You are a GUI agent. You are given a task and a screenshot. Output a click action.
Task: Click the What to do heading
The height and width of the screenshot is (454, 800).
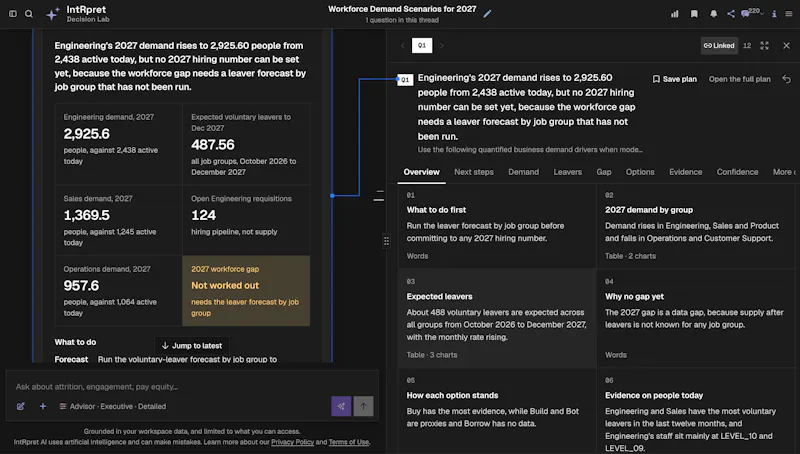click(76, 342)
